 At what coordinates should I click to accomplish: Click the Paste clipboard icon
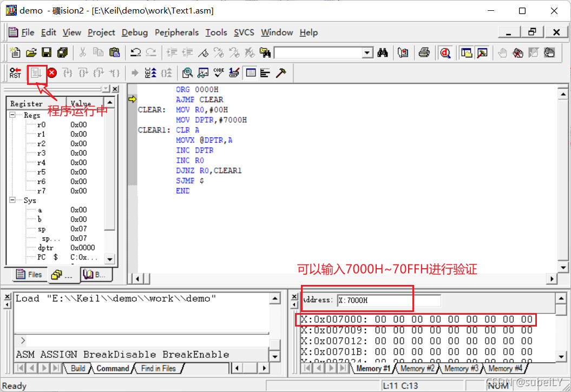coord(114,53)
